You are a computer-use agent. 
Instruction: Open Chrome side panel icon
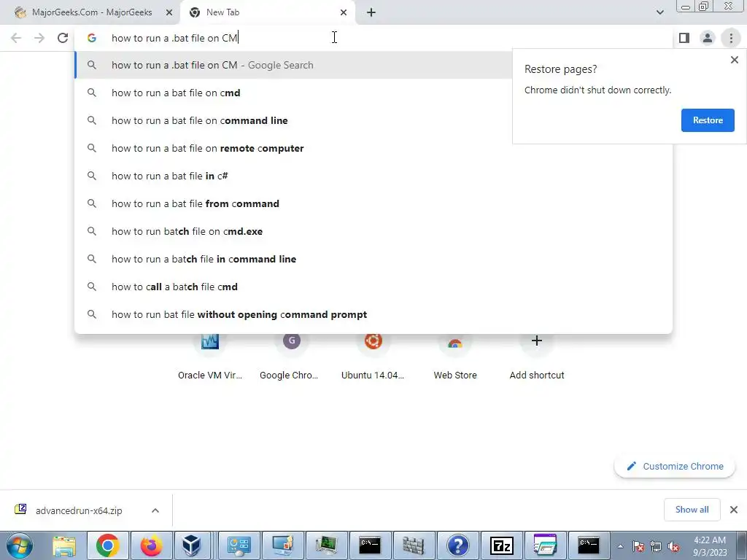(684, 38)
